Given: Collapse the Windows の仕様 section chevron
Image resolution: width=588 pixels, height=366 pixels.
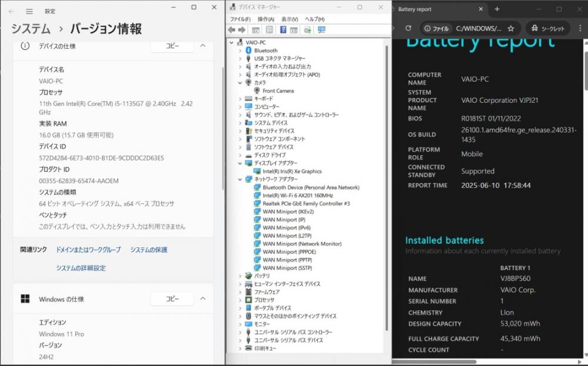Looking at the screenshot, I should tap(203, 298).
